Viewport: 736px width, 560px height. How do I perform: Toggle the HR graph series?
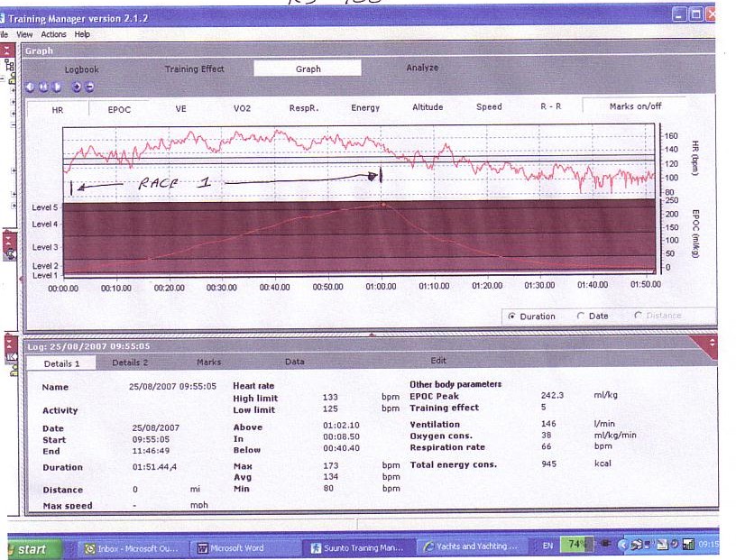(58, 110)
